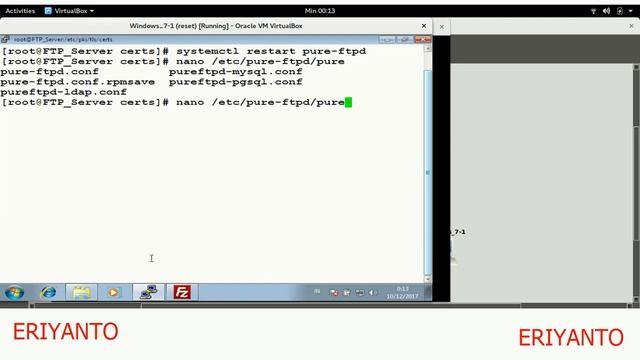Select the PuTTY session taskbar button
The height and width of the screenshot is (360, 640).
(149, 292)
